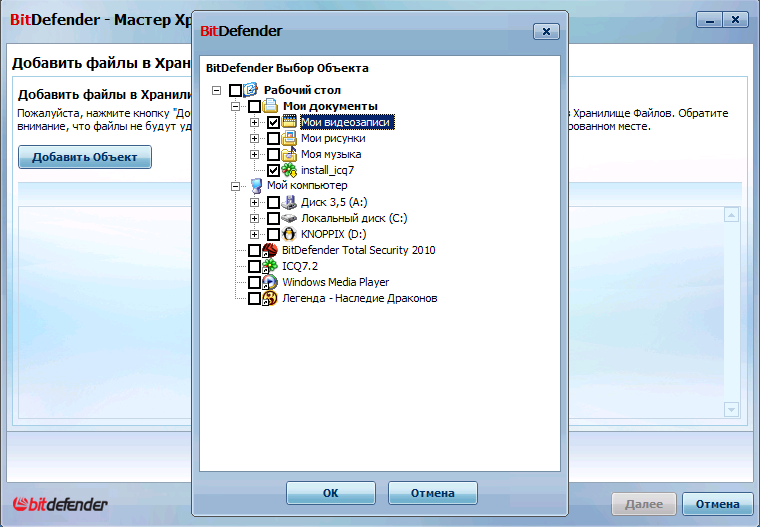Select the Windows Media Player label
Screen dimensions: 760x527
(335, 282)
